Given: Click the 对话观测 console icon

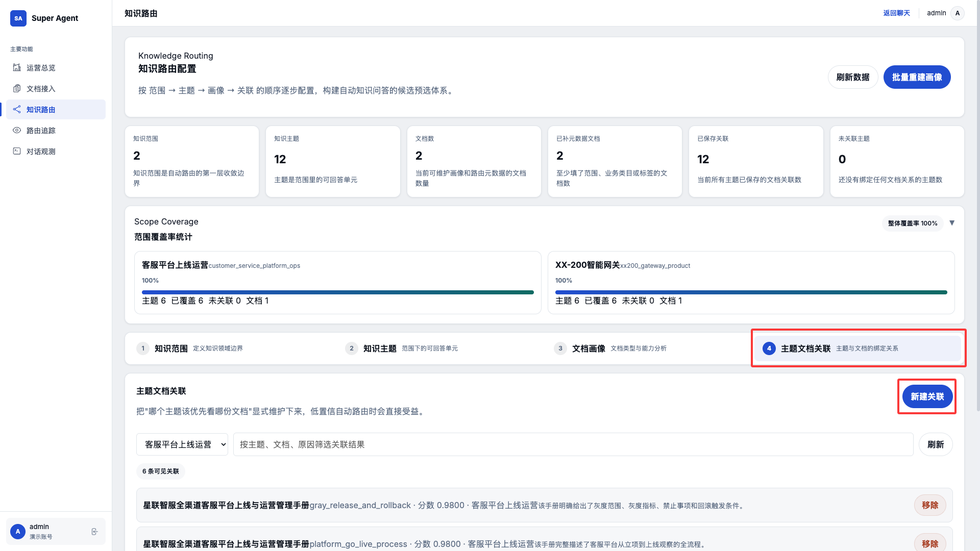Looking at the screenshot, I should [17, 152].
